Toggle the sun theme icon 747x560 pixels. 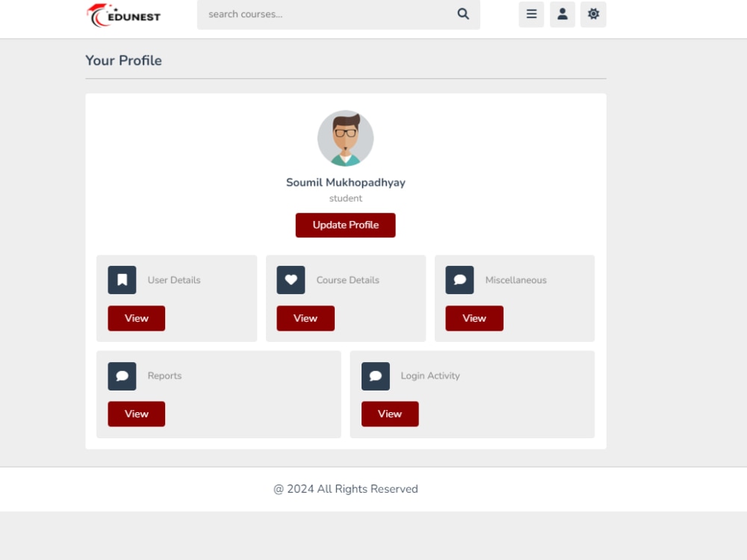click(x=593, y=14)
